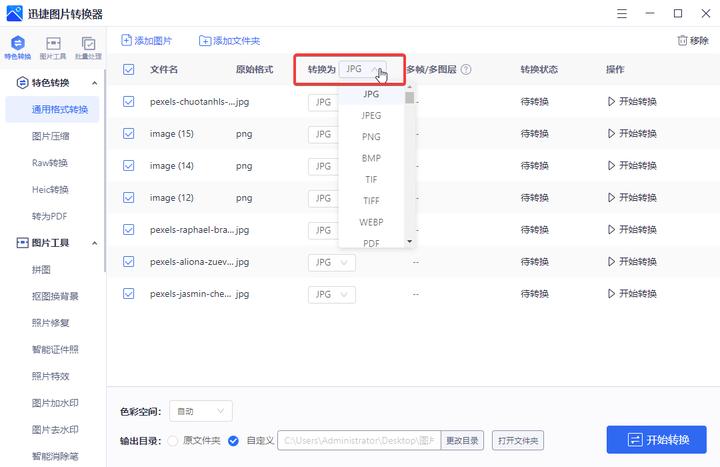Click the 打开文件夹 button
Screen dimensions: 720x467
tap(518, 441)
